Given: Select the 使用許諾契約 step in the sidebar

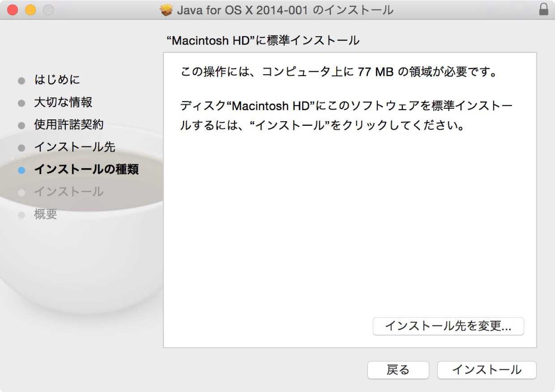Looking at the screenshot, I should pos(69,125).
